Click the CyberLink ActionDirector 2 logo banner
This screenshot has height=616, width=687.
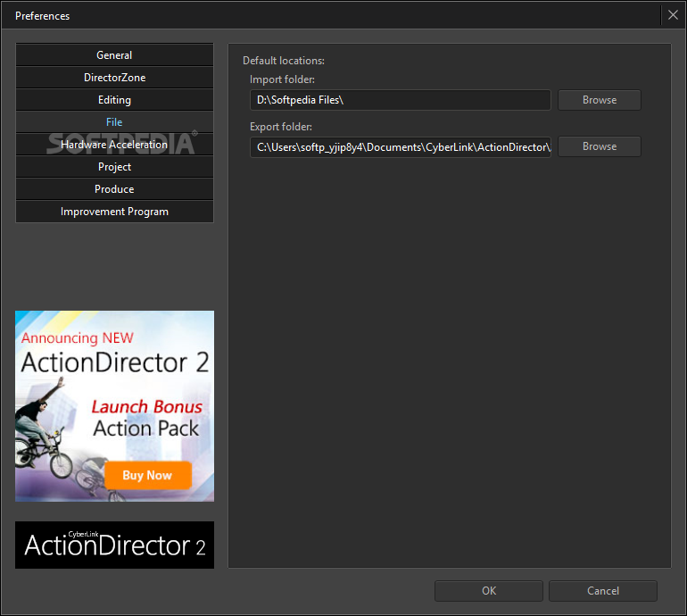[114, 545]
